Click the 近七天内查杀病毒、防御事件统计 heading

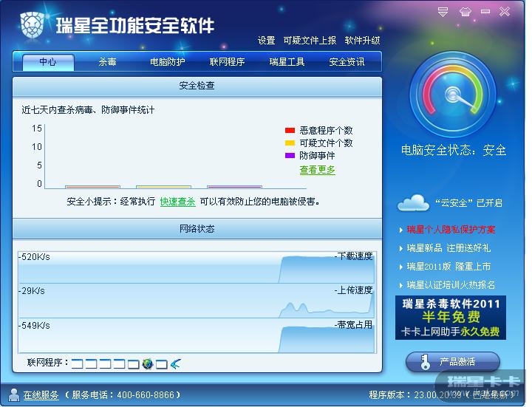pos(88,110)
